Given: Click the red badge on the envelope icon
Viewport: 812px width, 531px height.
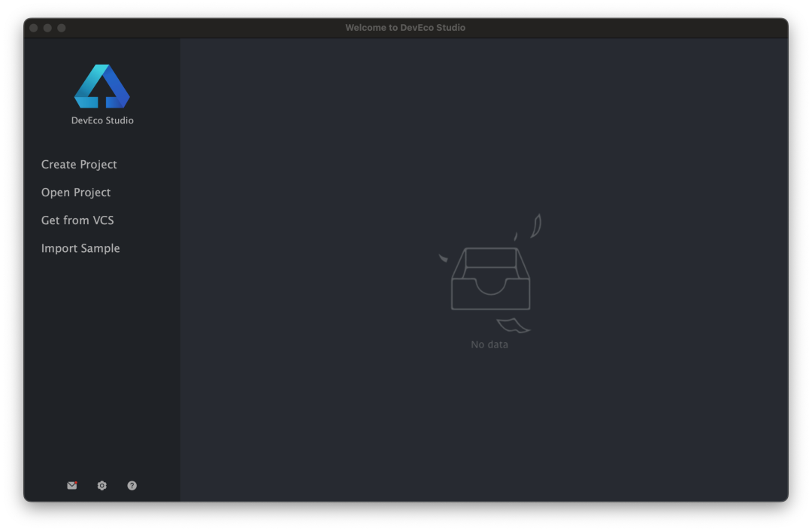Looking at the screenshot, I should click(x=76, y=483).
